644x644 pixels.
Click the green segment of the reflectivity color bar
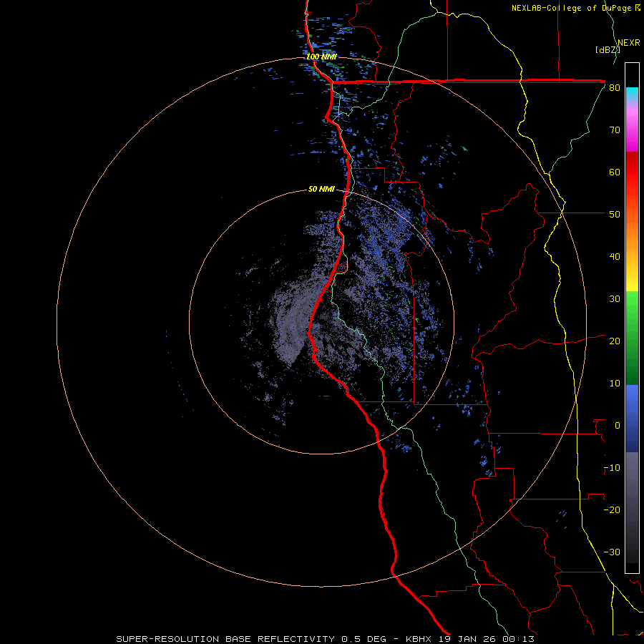click(x=632, y=338)
